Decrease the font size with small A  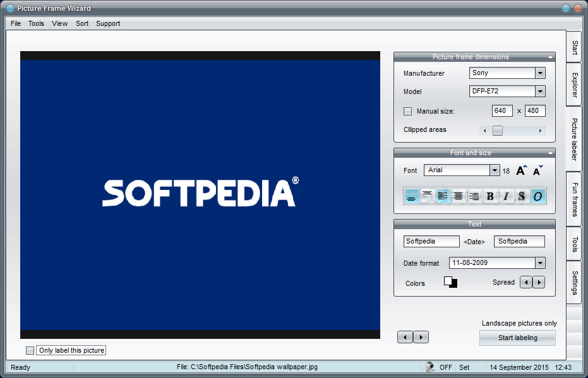(537, 170)
